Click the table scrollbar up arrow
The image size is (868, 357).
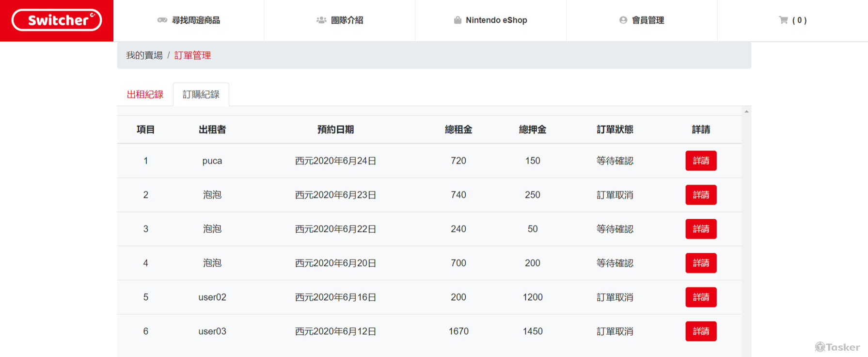pos(746,112)
